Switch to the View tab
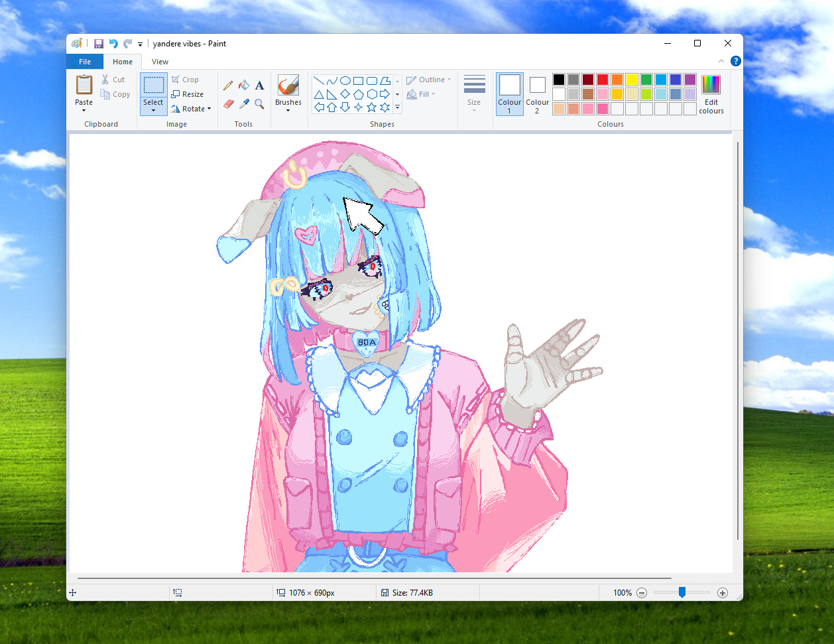Screen dimensions: 834x644 (160, 62)
